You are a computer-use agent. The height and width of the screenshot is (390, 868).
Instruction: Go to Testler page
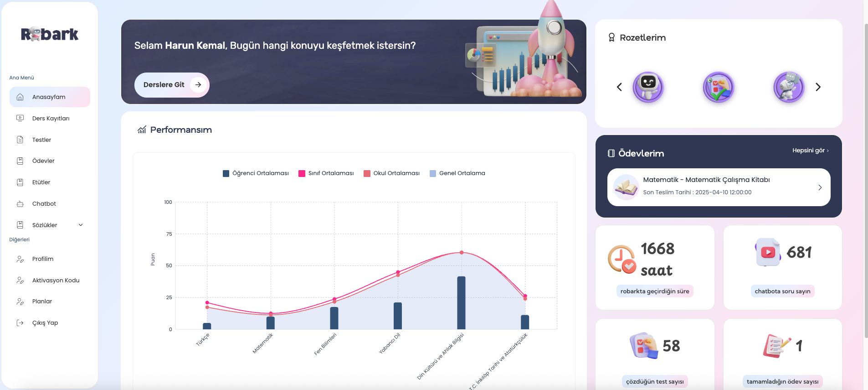tap(50, 140)
